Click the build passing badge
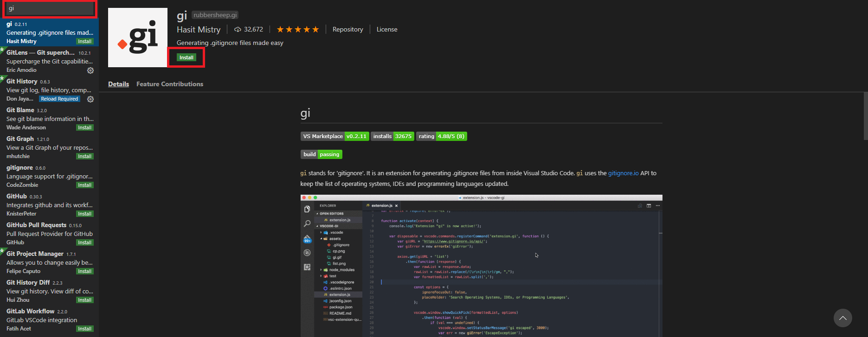868x337 pixels. [321, 154]
